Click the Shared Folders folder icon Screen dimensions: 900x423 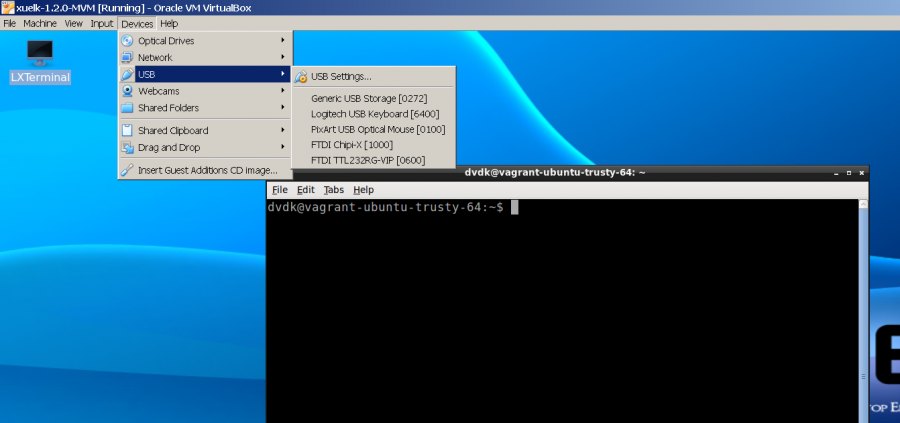pyautogui.click(x=127, y=108)
